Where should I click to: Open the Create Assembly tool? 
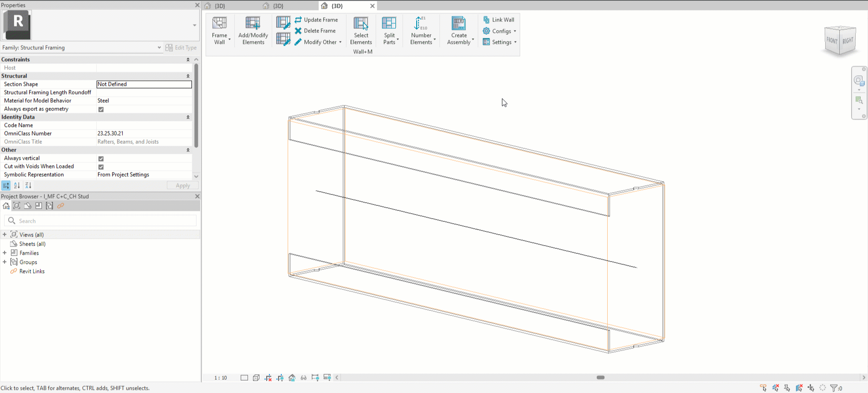459,23
